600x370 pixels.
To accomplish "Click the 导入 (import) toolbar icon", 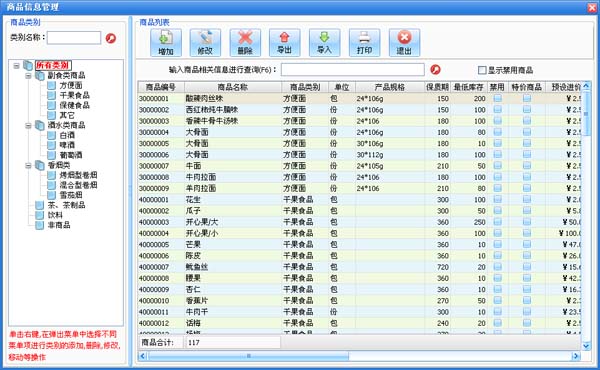I will tap(324, 42).
